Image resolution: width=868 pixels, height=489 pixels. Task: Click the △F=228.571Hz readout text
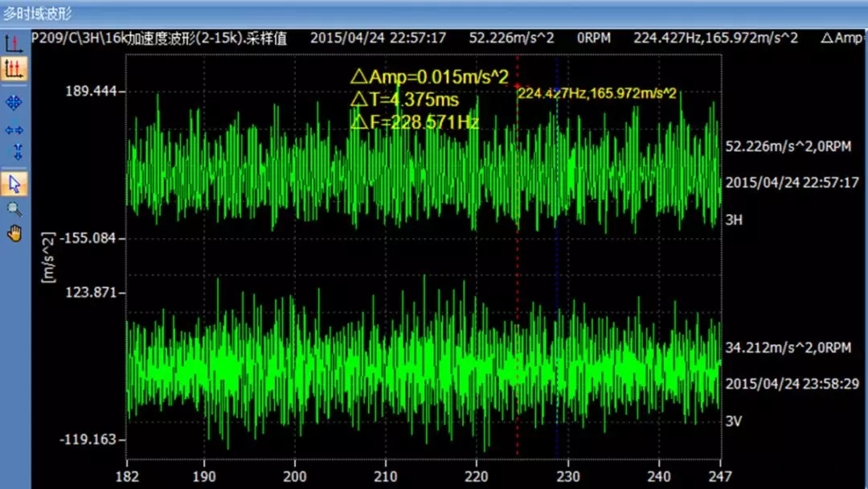(x=415, y=122)
